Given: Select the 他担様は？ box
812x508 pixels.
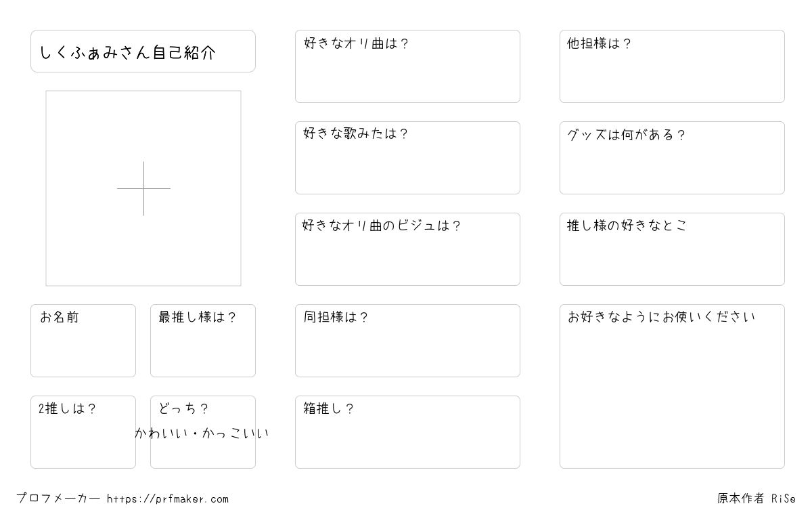Looking at the screenshot, I should click(672, 66).
